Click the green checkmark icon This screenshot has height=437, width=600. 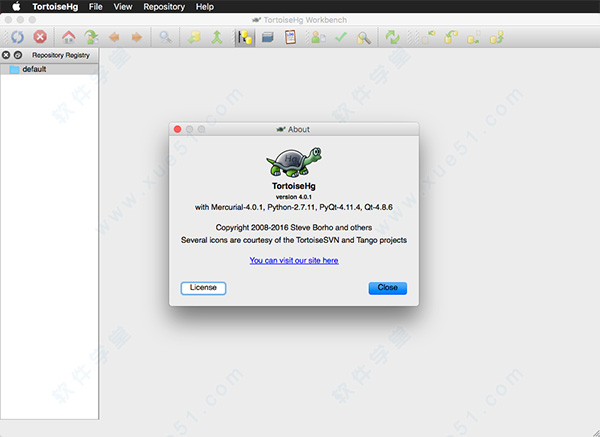(341, 37)
